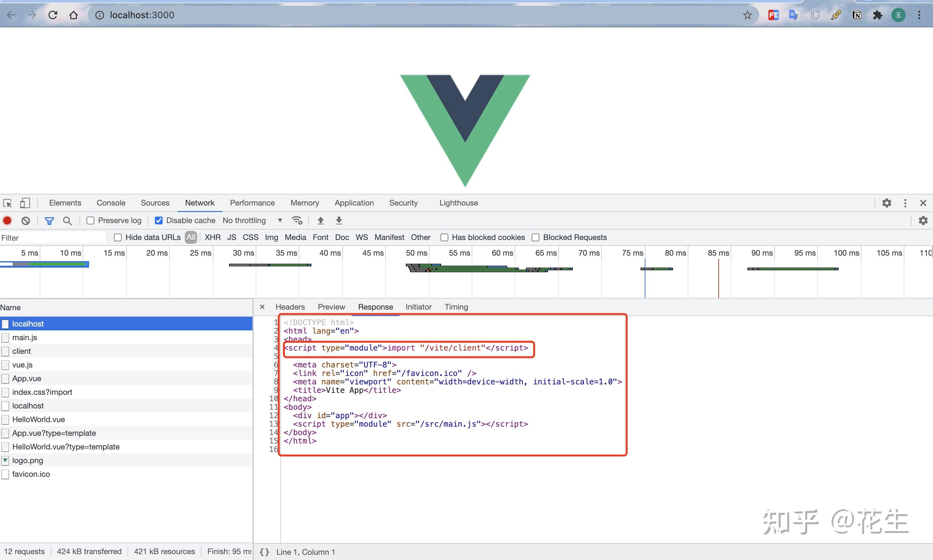Viewport: 933px width, 560px height.
Task: Click export HAR download arrow
Action: click(x=339, y=220)
